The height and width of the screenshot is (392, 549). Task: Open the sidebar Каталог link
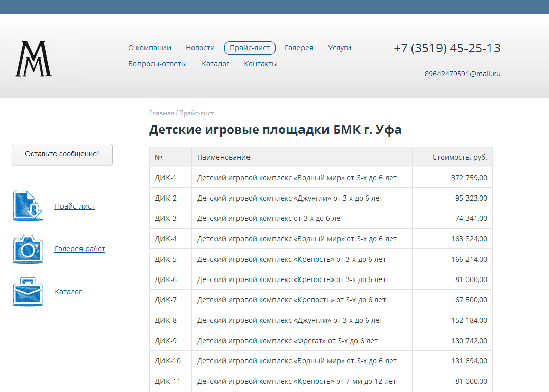(x=68, y=292)
